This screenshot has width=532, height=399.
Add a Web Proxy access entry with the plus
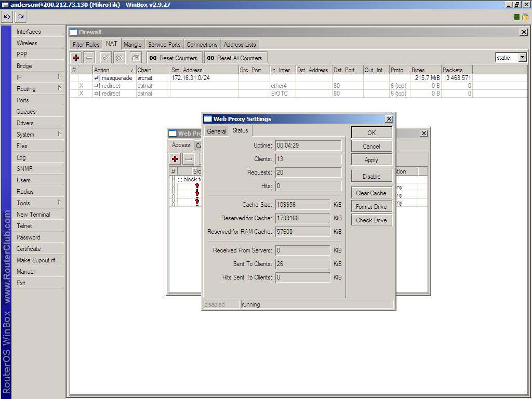(x=175, y=159)
